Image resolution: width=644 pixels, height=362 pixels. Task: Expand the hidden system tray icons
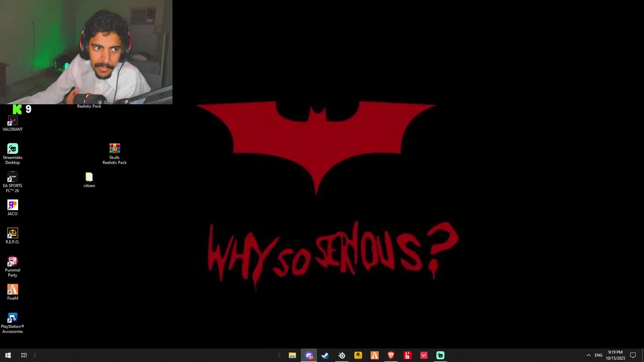point(589,355)
